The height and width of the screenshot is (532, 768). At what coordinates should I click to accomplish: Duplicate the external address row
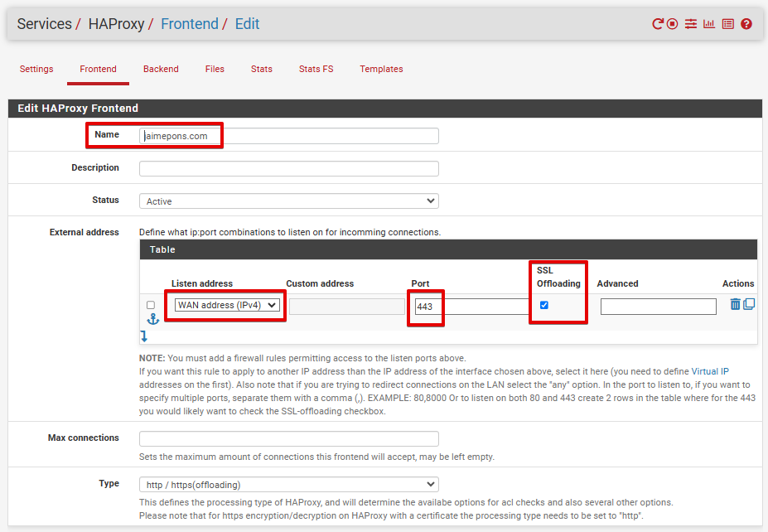click(x=749, y=304)
